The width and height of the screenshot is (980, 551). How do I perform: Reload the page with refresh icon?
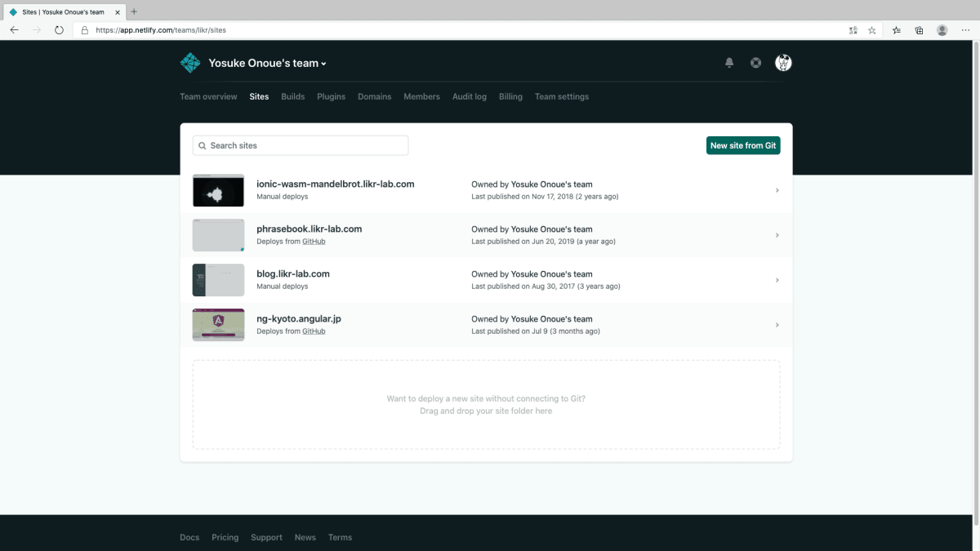[x=59, y=30]
